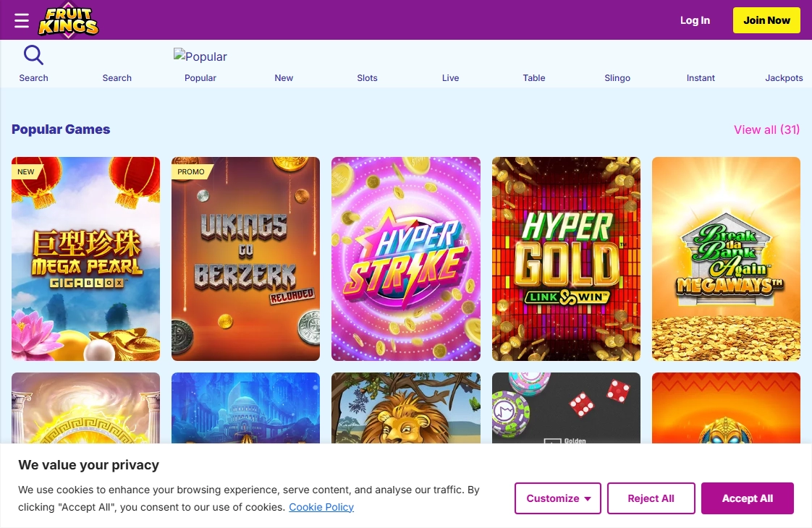Image resolution: width=812 pixels, height=528 pixels.
Task: Open the golden ring temple game thumbnail
Action: 85,408
